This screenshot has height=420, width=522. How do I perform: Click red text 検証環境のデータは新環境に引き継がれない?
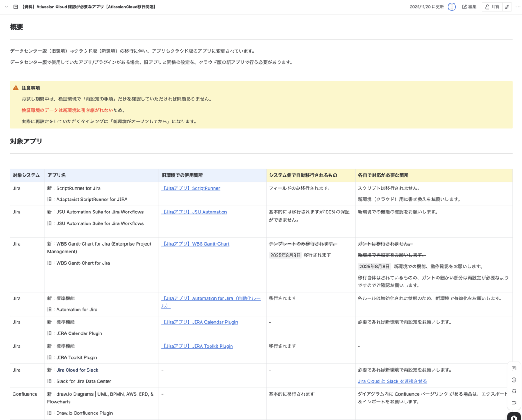tap(67, 110)
